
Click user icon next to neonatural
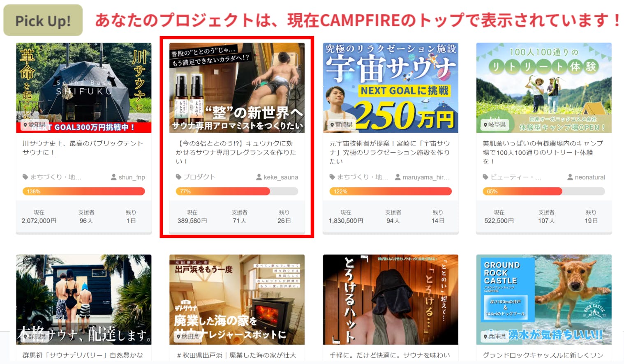[x=570, y=177]
